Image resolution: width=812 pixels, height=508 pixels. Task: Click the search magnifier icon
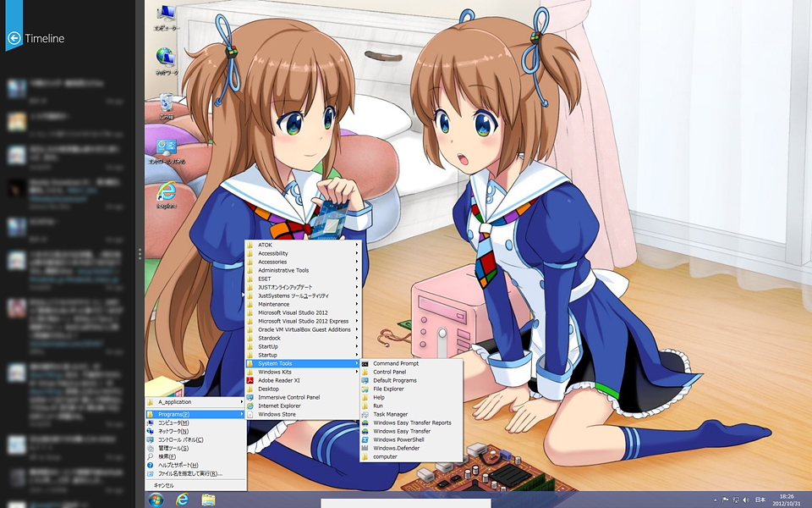pos(151,456)
